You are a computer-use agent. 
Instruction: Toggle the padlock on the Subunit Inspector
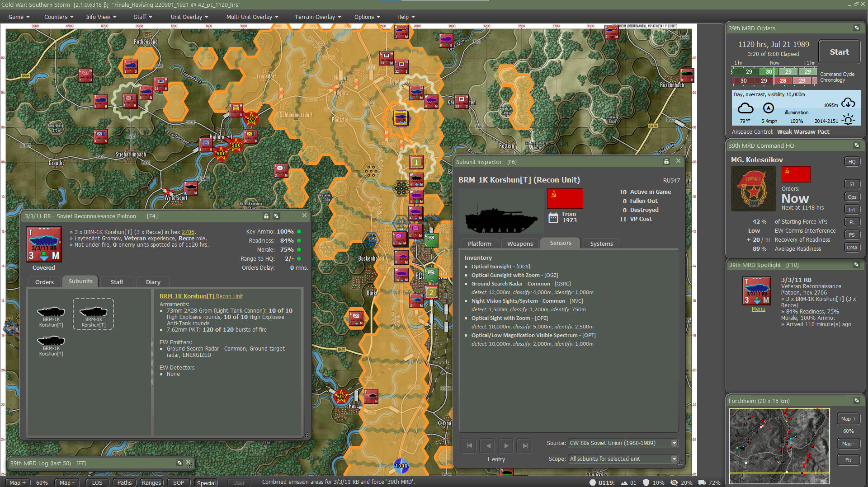[666, 161]
